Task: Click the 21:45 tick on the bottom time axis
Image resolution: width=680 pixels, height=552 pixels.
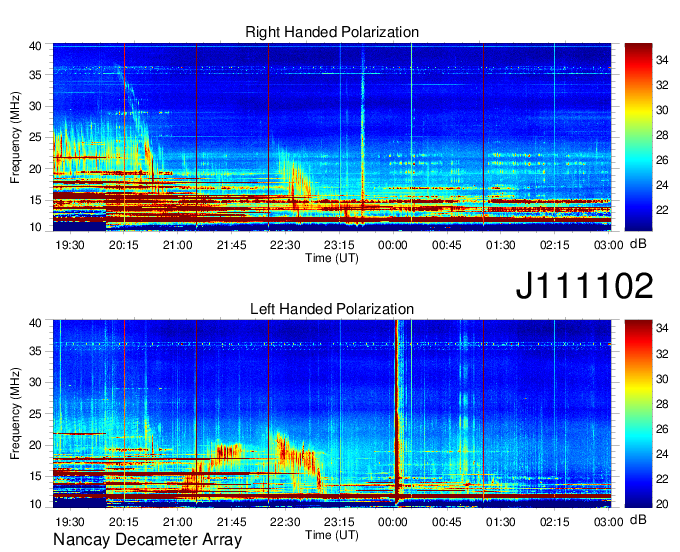Action: (231, 522)
